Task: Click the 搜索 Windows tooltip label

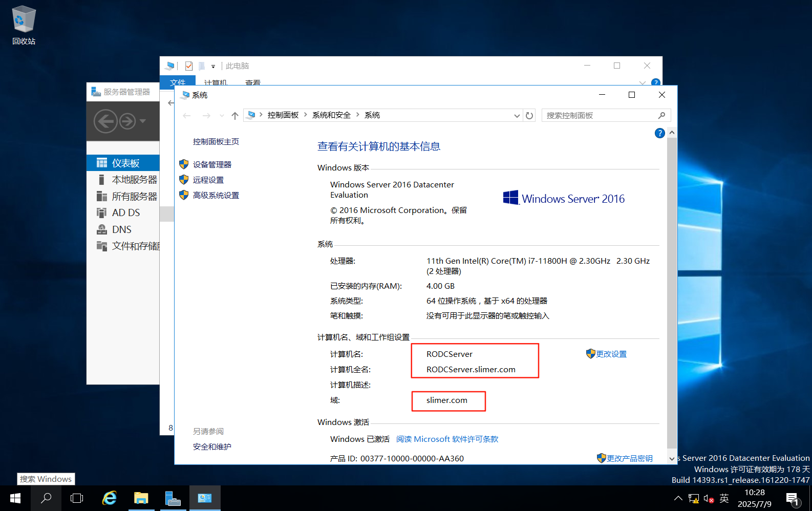Action: (x=46, y=479)
